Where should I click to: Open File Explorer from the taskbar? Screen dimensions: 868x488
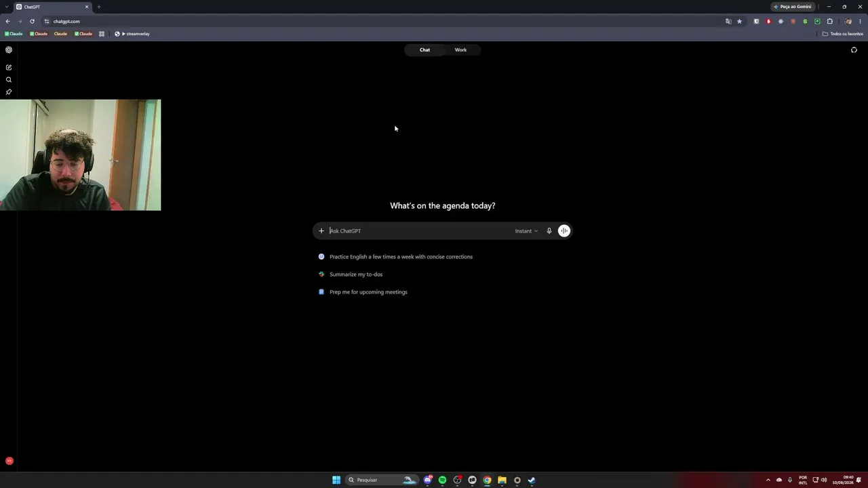(502, 480)
